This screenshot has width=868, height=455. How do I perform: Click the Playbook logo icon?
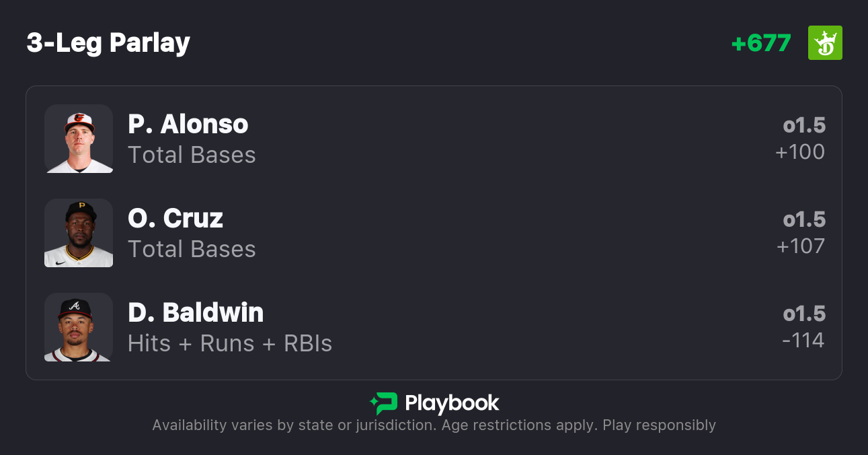(384, 403)
